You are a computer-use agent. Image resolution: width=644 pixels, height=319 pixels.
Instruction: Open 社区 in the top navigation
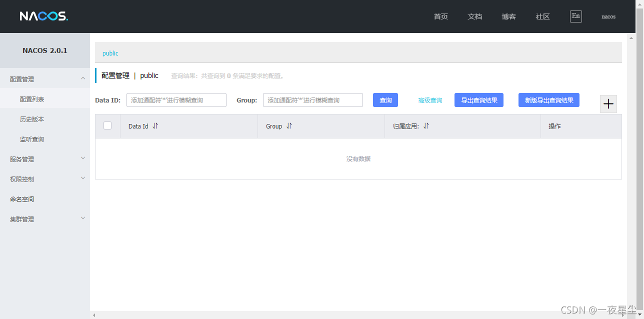coord(543,16)
